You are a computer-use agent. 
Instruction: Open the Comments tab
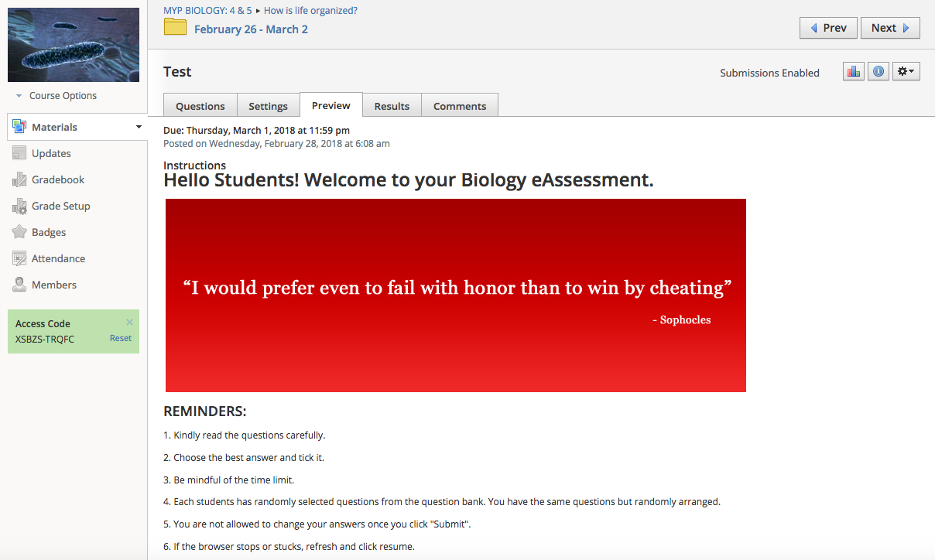pyautogui.click(x=459, y=106)
